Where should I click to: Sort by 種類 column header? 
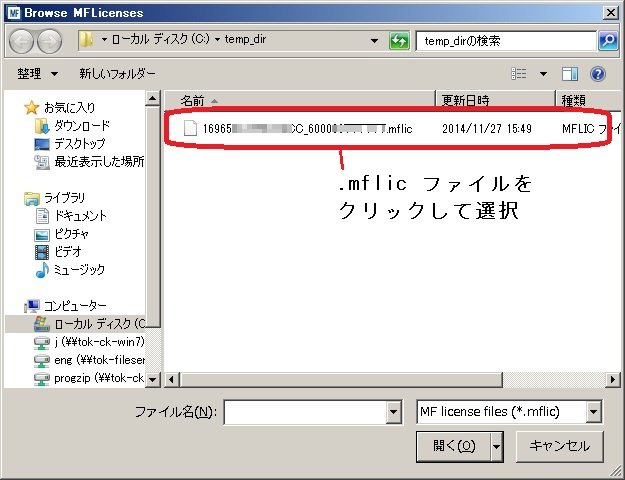589,100
